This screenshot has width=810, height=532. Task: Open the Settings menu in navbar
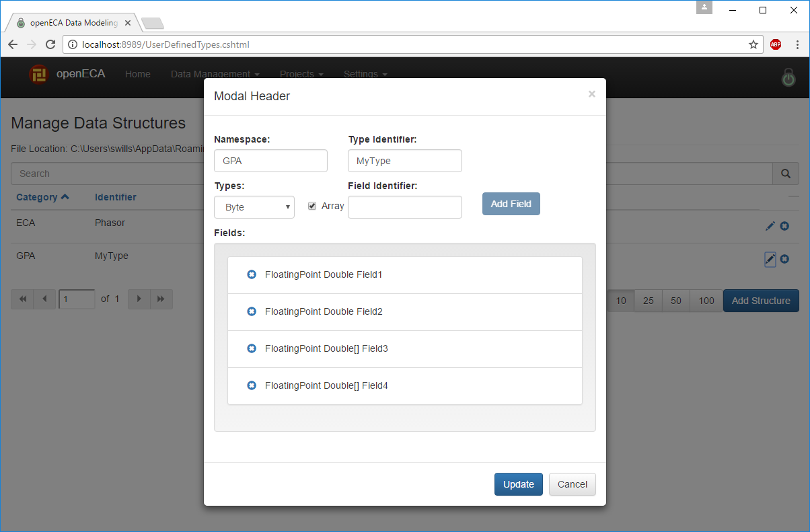(x=365, y=74)
